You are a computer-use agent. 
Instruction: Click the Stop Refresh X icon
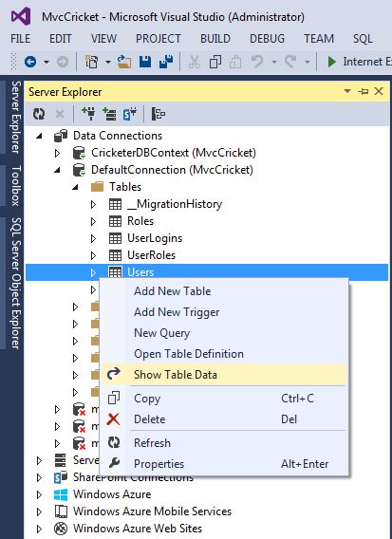pos(60,114)
